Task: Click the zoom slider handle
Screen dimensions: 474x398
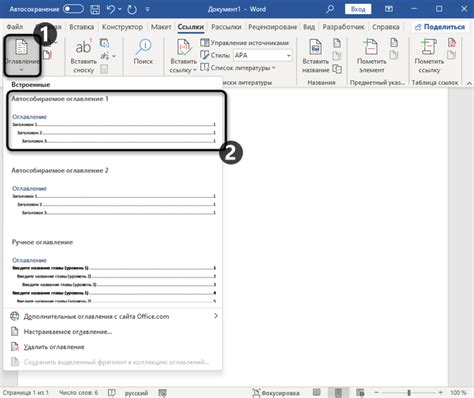Action: (x=409, y=393)
